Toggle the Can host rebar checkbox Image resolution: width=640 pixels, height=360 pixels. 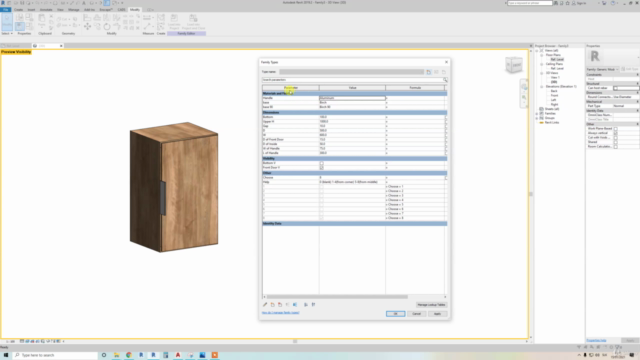pos(616,88)
